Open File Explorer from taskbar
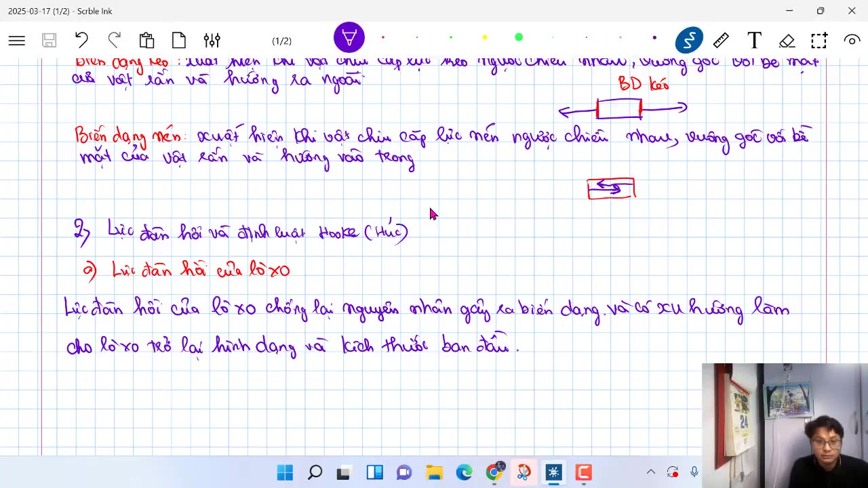Viewport: 868px width, 488px height. pyautogui.click(x=434, y=472)
